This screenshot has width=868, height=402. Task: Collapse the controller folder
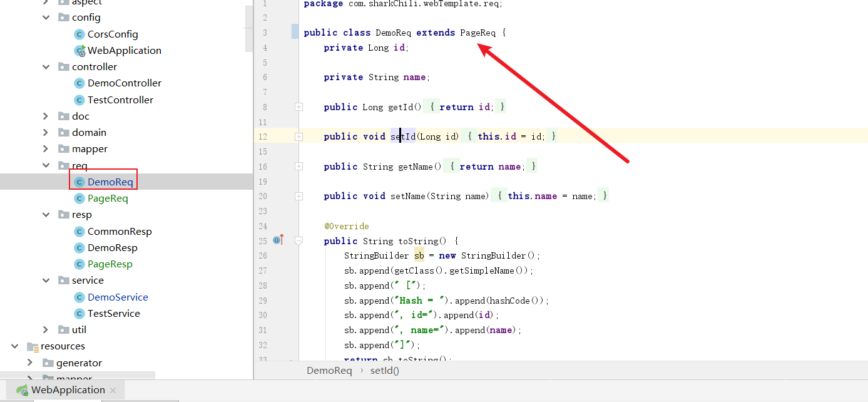pos(46,67)
